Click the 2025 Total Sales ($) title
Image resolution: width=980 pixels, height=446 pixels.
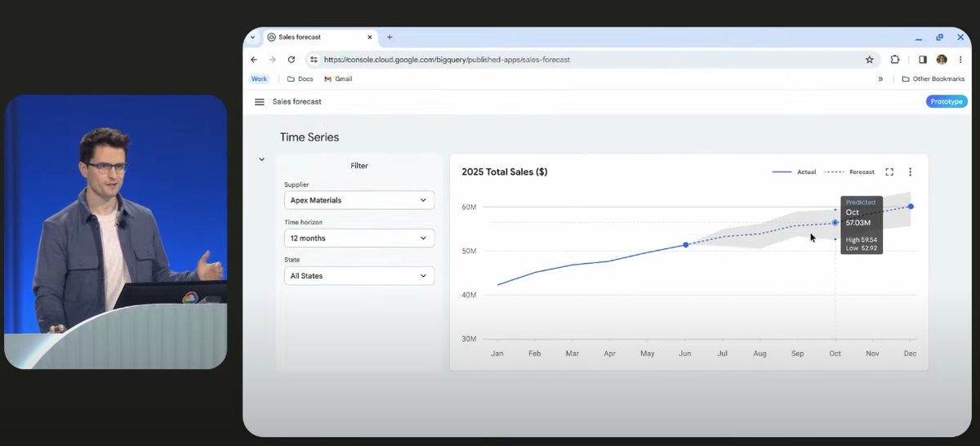[505, 172]
